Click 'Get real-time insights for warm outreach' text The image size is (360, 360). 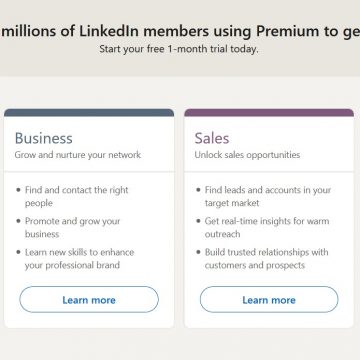point(267,227)
